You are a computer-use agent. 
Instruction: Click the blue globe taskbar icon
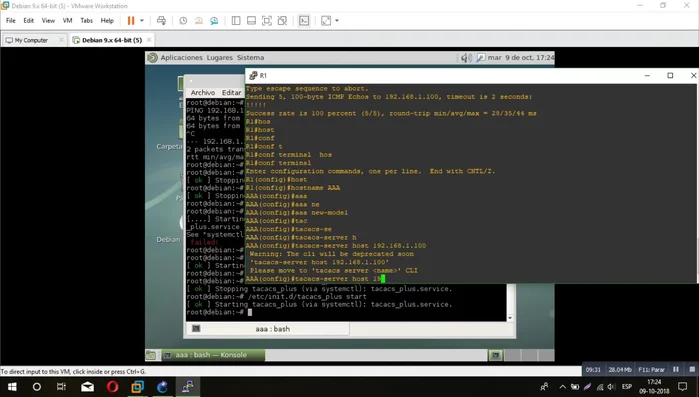[x=162, y=387]
